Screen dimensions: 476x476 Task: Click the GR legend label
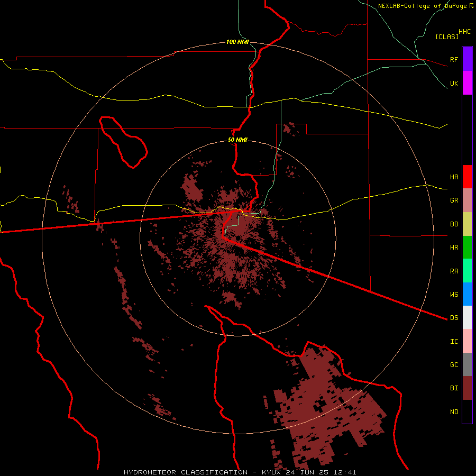454,200
